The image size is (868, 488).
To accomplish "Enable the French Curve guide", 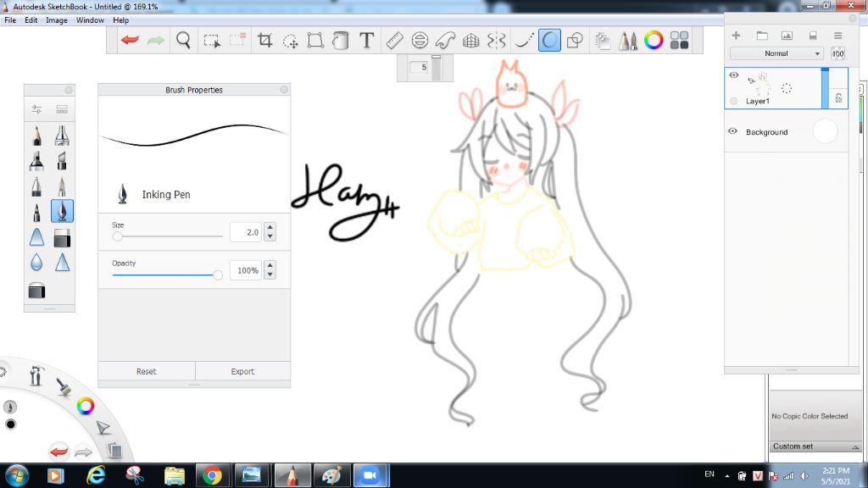I will pyautogui.click(x=445, y=40).
